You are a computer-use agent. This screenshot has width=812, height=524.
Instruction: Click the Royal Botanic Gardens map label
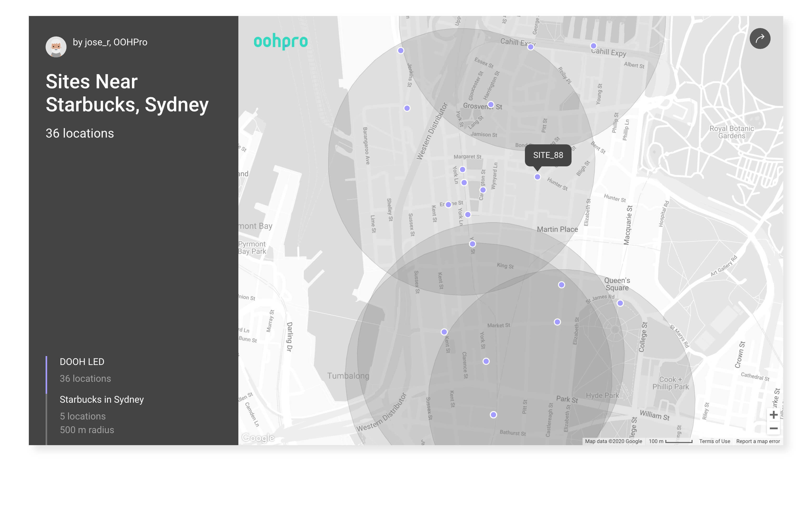pos(731,132)
